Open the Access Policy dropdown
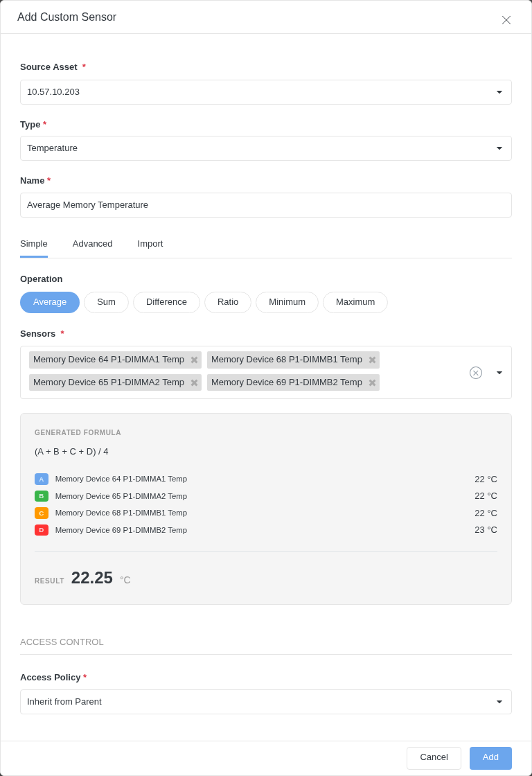The width and height of the screenshot is (532, 776). point(266,702)
